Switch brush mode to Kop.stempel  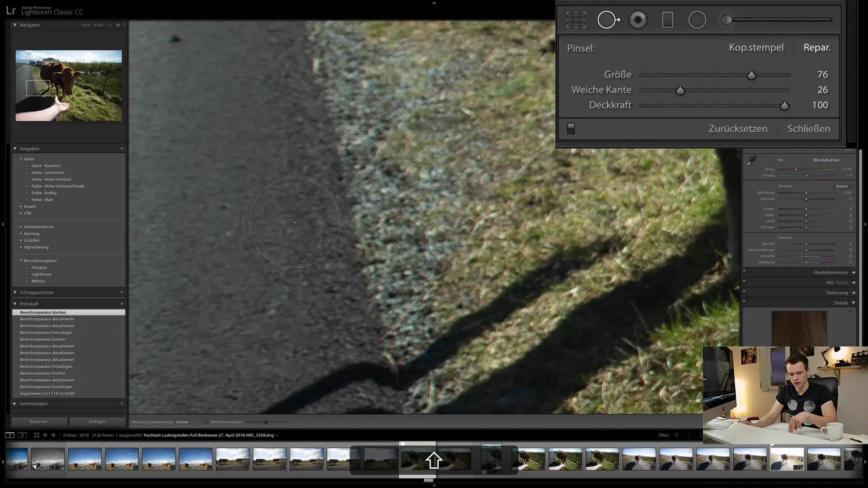coord(756,47)
